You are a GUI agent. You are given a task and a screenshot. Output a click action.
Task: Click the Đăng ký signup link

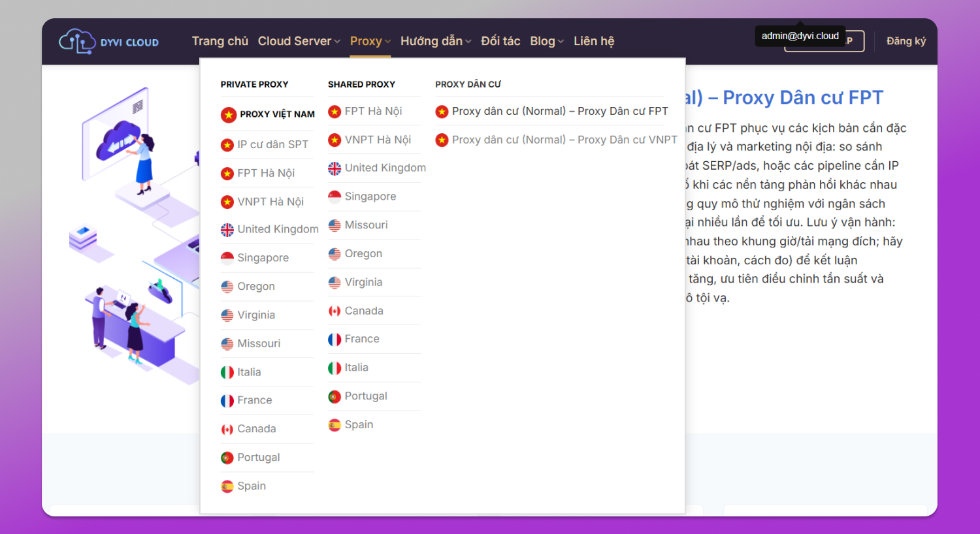pos(906,41)
